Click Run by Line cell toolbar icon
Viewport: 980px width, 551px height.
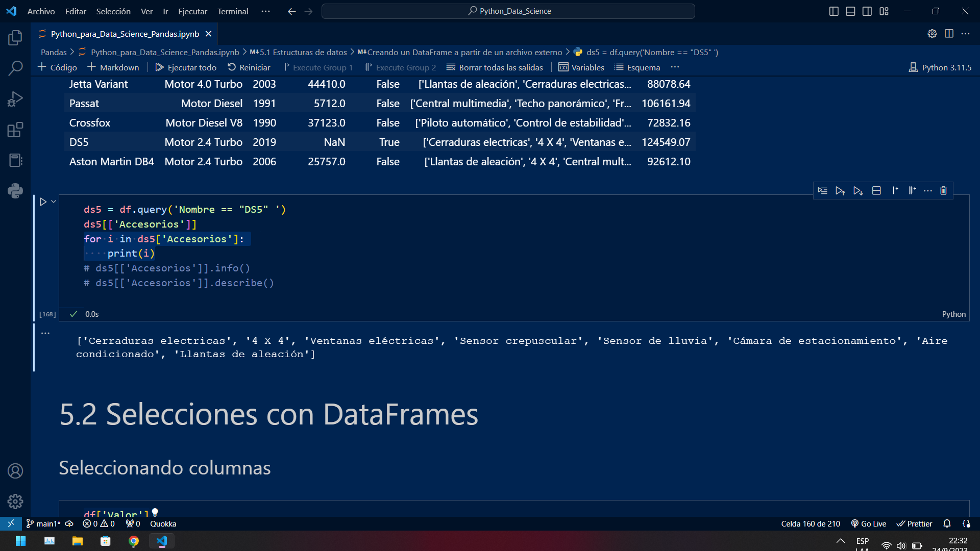(822, 191)
